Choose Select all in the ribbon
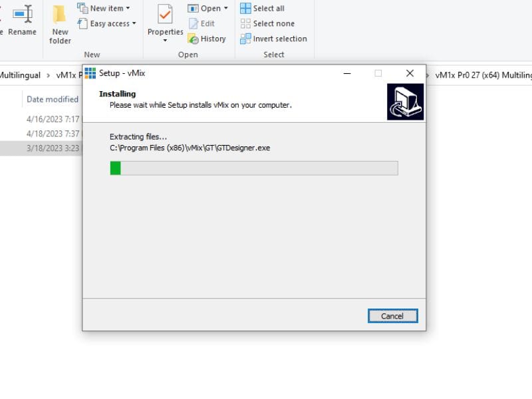 pyautogui.click(x=262, y=9)
